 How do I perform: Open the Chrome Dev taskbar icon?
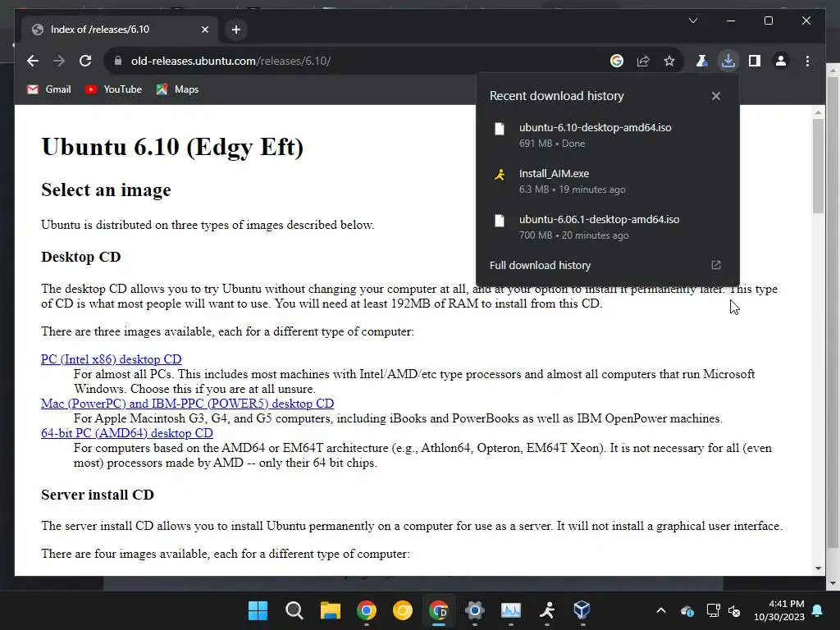tap(438, 610)
